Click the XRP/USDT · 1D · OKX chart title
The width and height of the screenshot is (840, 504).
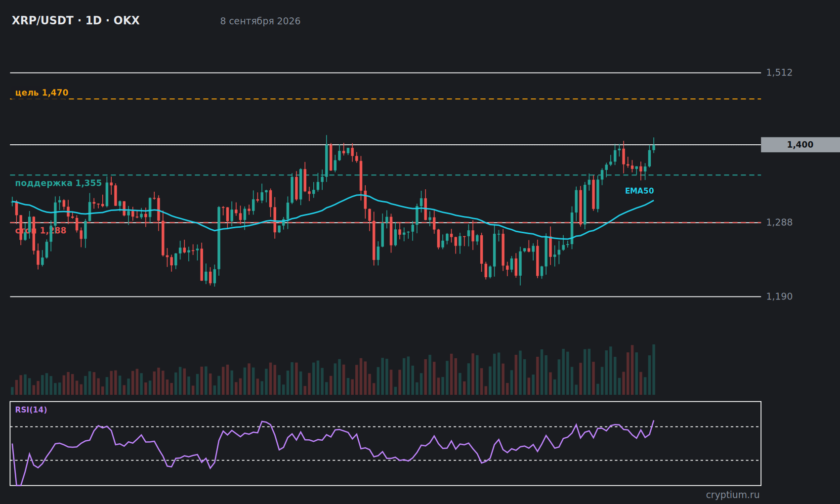(x=76, y=21)
